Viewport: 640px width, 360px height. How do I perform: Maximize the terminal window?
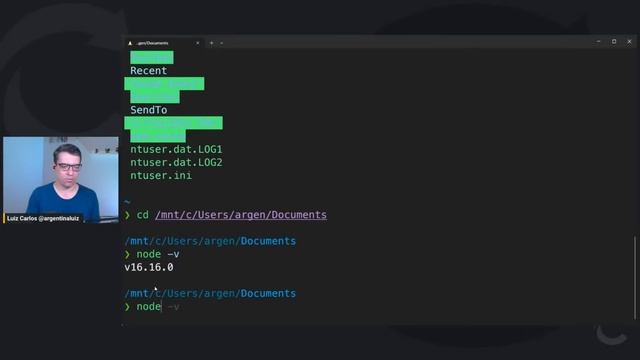(614, 41)
